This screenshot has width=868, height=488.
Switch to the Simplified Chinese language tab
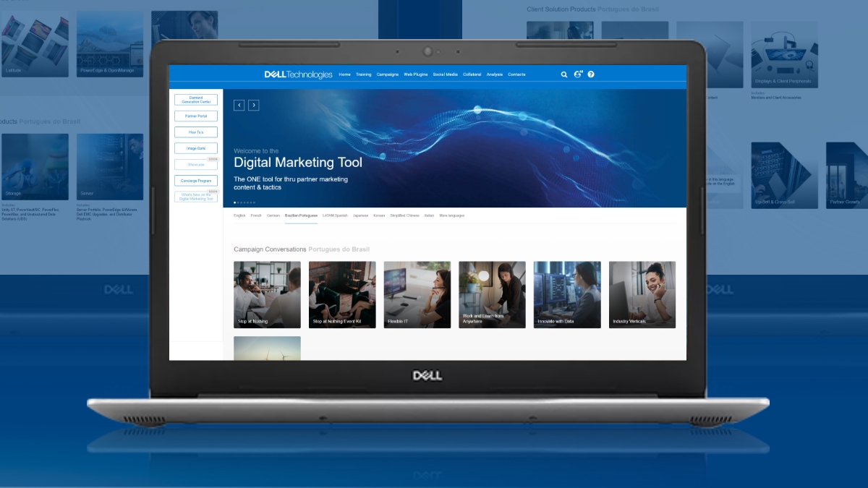404,215
